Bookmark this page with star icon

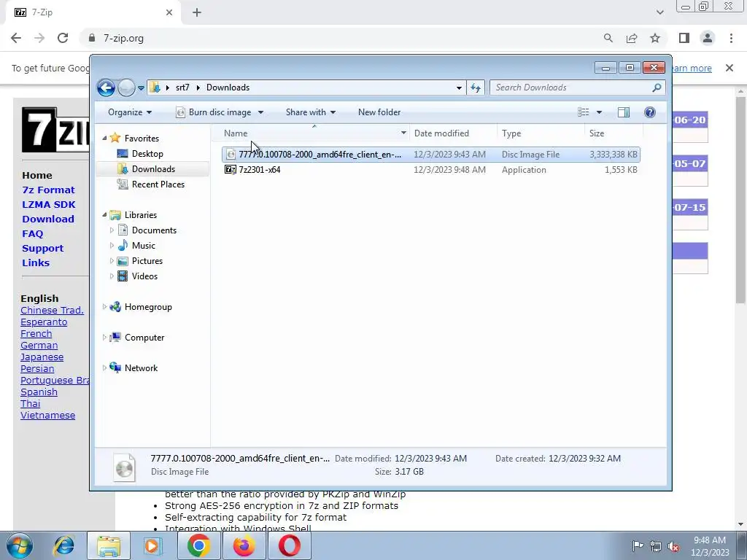click(655, 38)
